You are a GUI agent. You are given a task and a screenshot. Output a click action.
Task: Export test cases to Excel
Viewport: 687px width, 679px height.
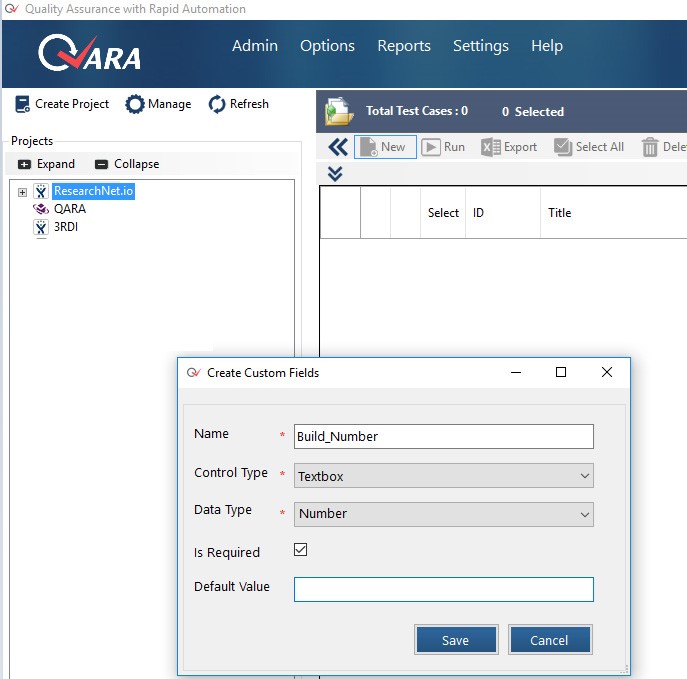(509, 147)
